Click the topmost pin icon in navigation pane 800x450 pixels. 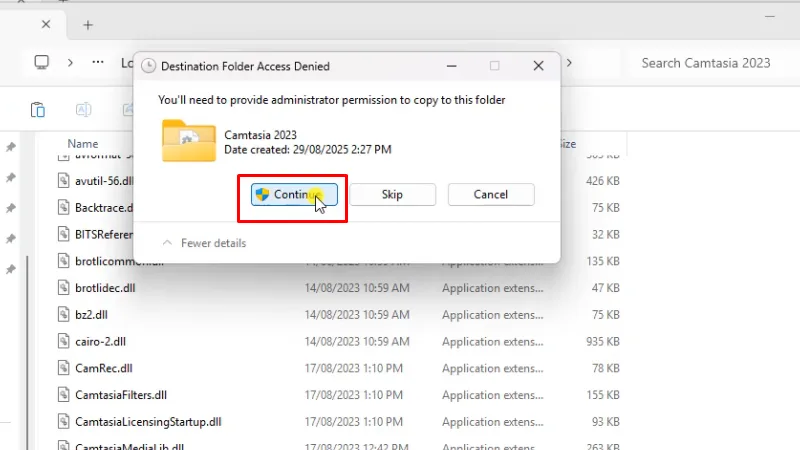[x=10, y=147]
